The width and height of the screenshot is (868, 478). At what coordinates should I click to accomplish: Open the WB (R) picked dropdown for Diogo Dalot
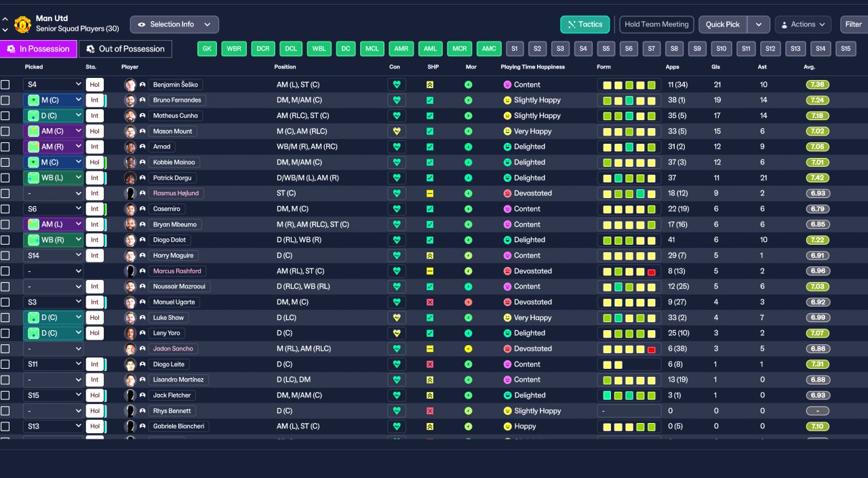pyautogui.click(x=54, y=240)
